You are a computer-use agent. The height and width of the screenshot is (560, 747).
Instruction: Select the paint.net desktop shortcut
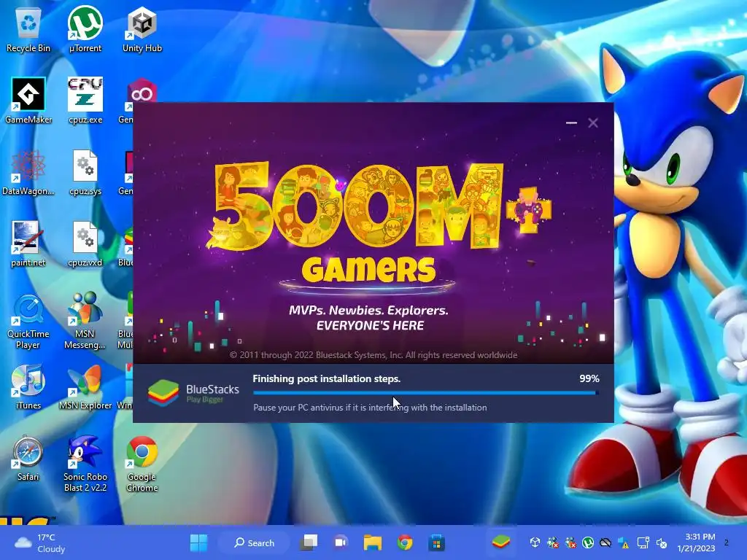(28, 244)
